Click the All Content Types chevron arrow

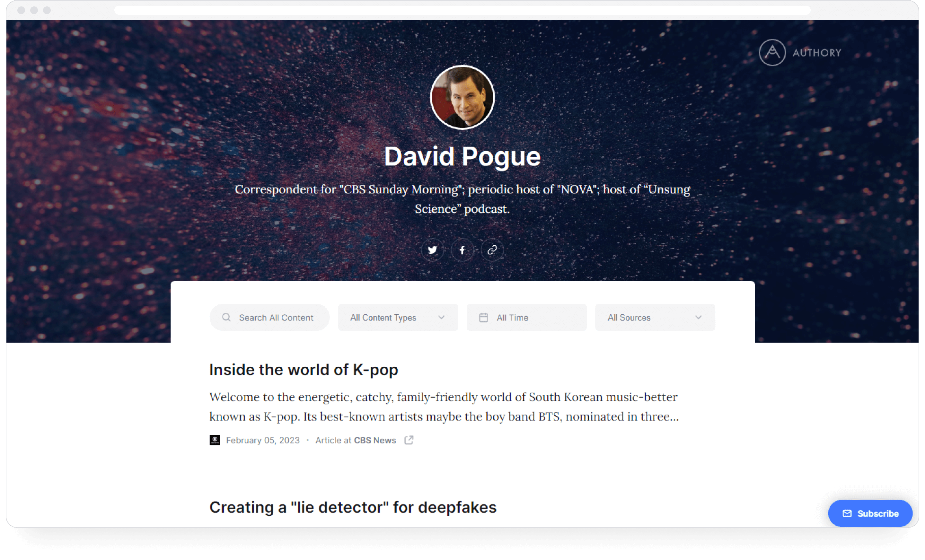click(x=442, y=318)
